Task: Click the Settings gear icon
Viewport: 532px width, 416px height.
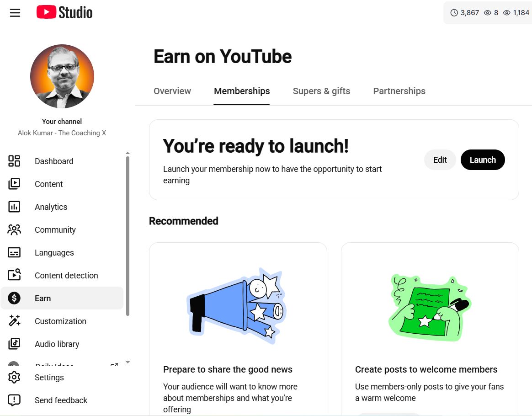Action: click(14, 377)
